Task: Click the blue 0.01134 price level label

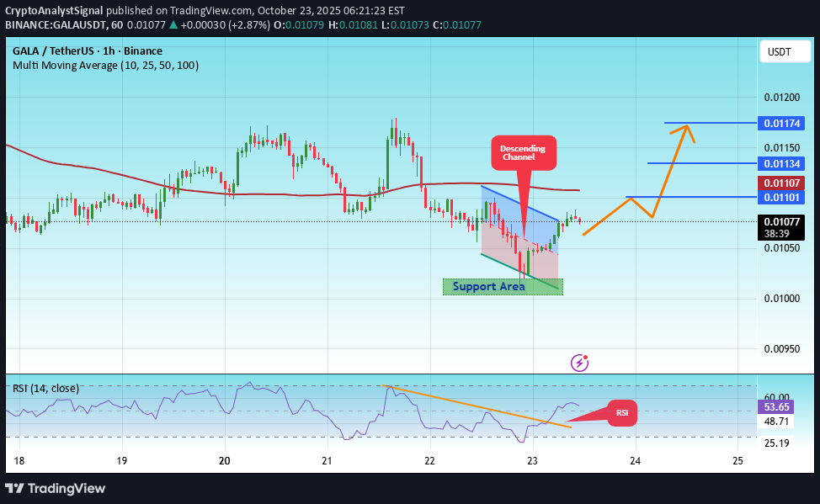Action: (781, 164)
